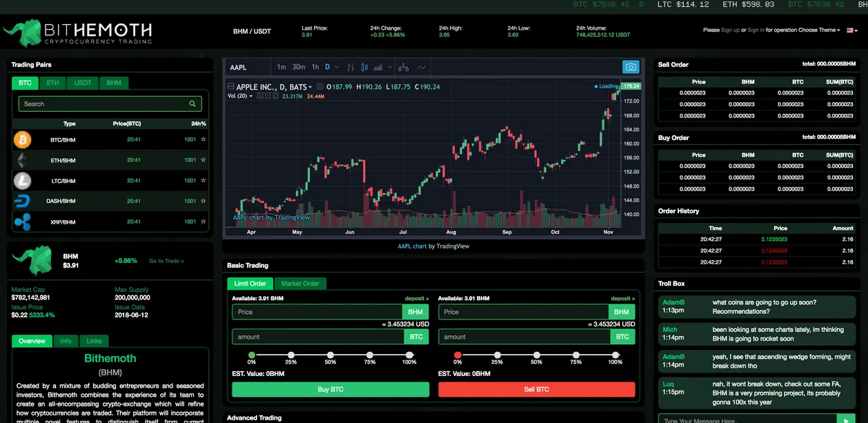Image resolution: width=868 pixels, height=423 pixels.
Task: Click the Sign up link
Action: 730,30
